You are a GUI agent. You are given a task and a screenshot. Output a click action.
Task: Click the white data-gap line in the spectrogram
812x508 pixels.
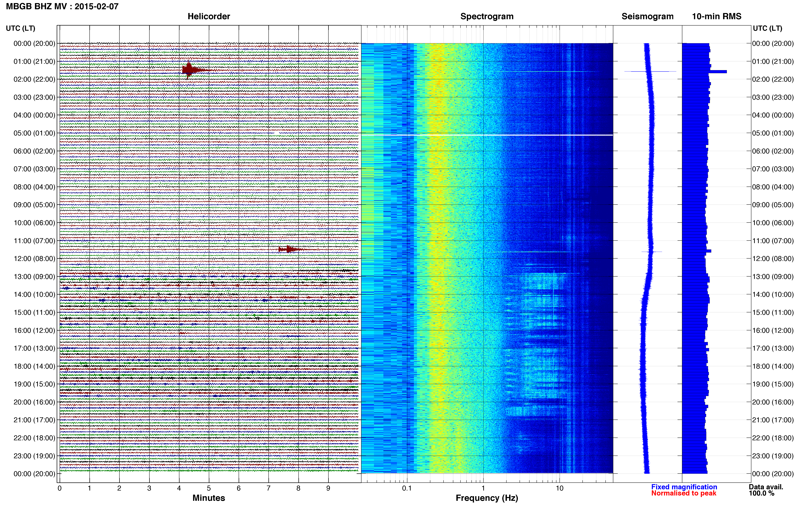(487, 135)
